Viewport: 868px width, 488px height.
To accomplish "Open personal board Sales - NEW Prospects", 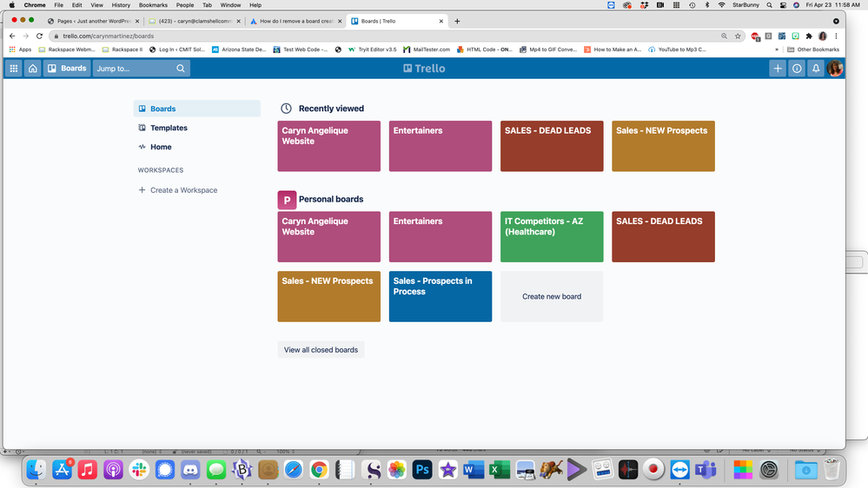I will click(x=328, y=297).
